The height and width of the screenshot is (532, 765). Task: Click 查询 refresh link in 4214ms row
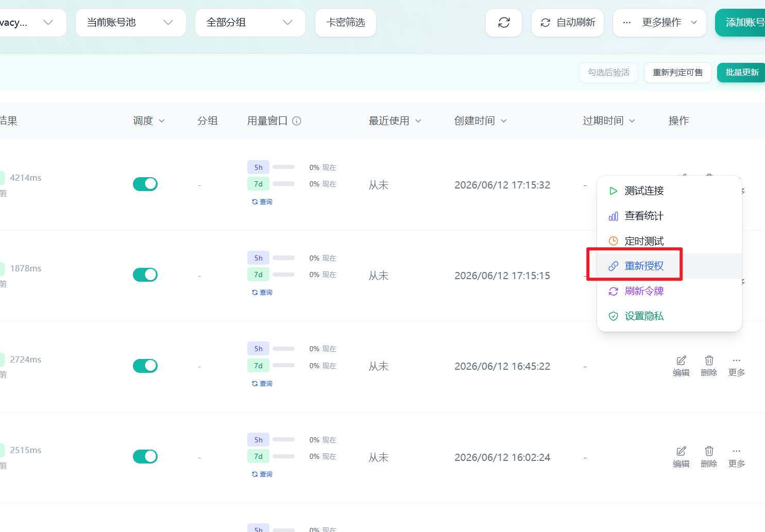pos(262,202)
